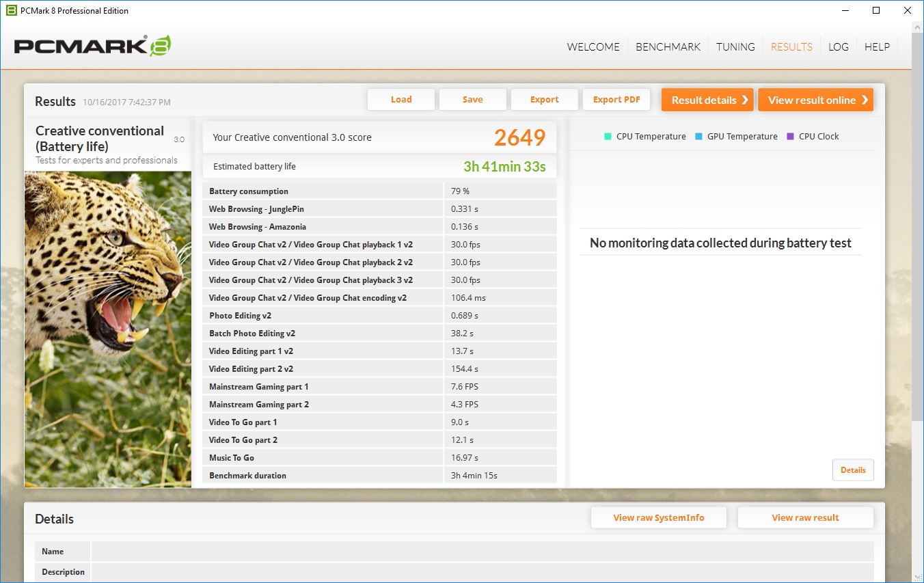The image size is (924, 583).
Task: Toggle the GPU Temperature legend marker
Action: point(698,136)
